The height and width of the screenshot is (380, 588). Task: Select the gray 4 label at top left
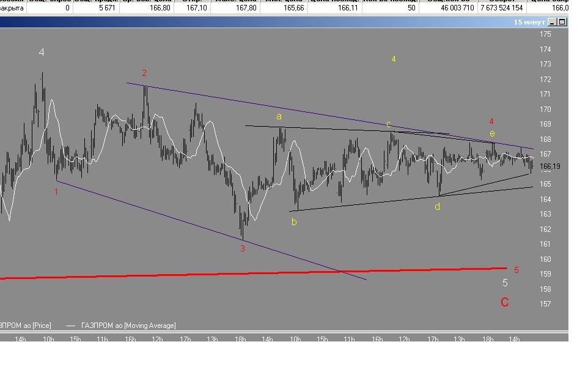pyautogui.click(x=42, y=52)
